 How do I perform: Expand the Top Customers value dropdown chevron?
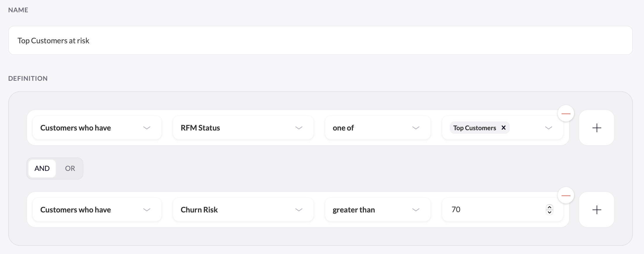549,128
